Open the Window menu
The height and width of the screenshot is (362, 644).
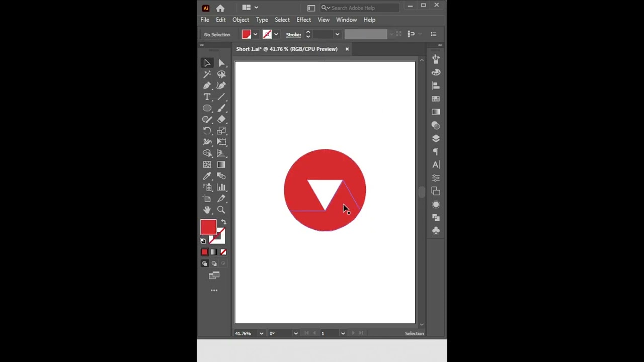pos(346,20)
